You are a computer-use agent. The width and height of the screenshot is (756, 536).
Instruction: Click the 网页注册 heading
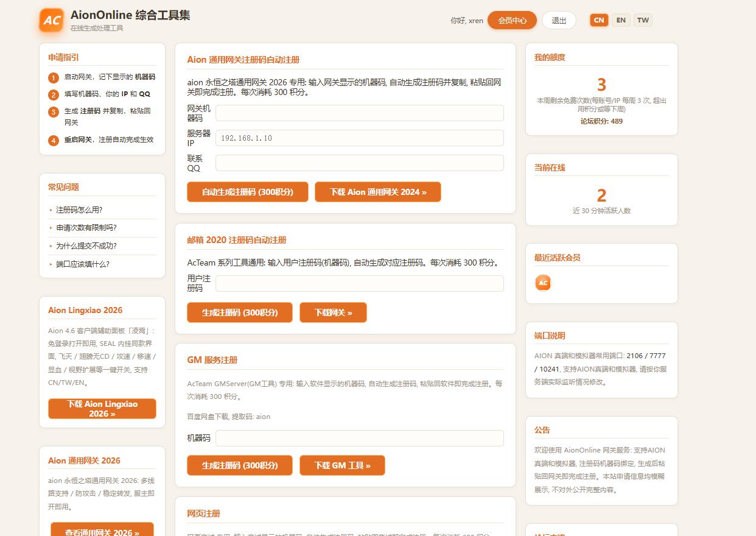(x=203, y=513)
